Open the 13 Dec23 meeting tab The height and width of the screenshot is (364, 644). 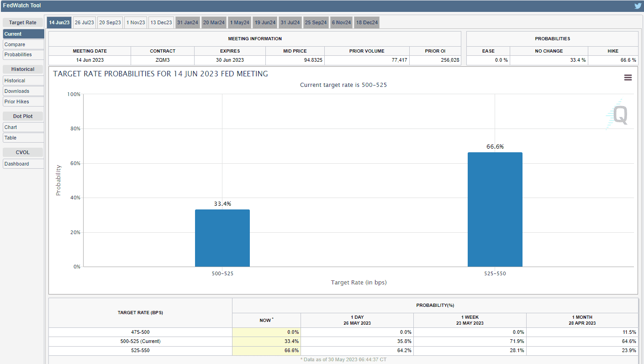pos(161,23)
